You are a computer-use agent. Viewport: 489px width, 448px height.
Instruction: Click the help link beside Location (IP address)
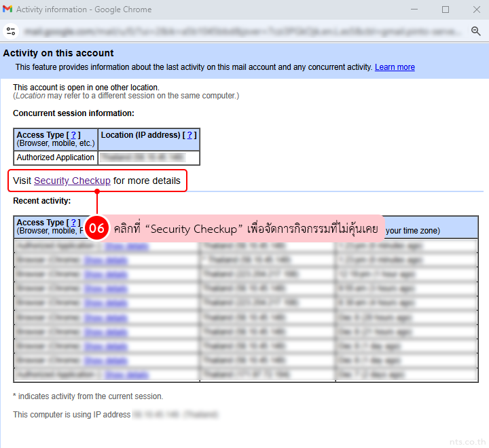click(x=189, y=135)
